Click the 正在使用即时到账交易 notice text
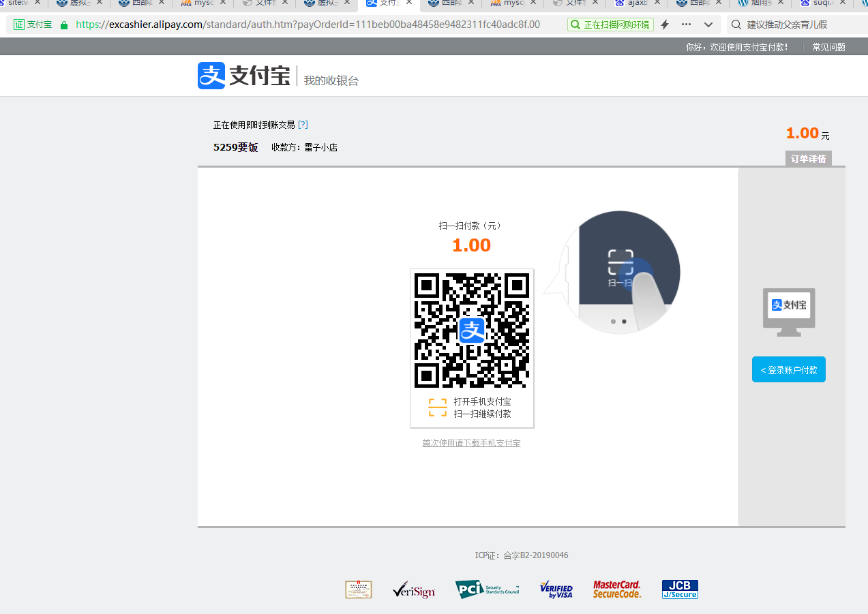The height and width of the screenshot is (614, 868). coord(254,125)
